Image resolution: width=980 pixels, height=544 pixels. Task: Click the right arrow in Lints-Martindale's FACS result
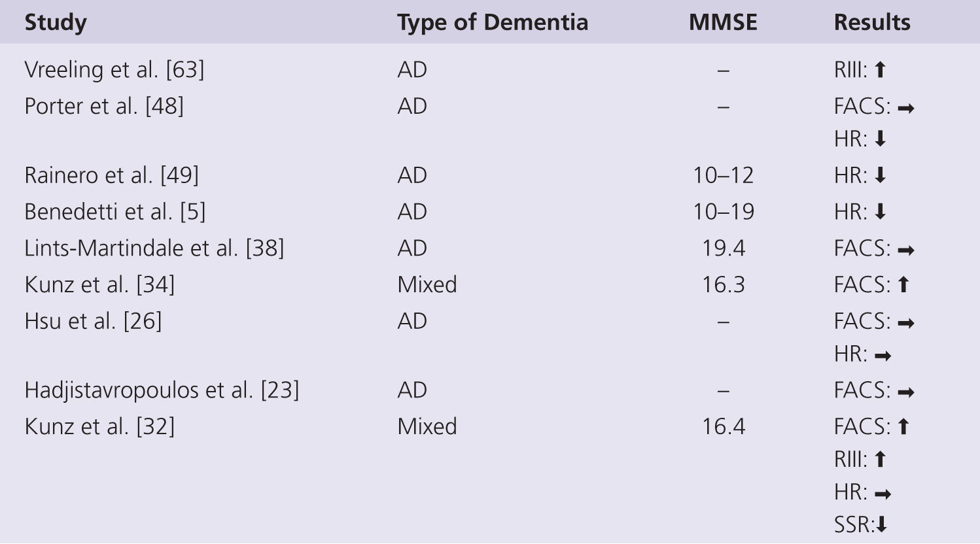point(905,250)
